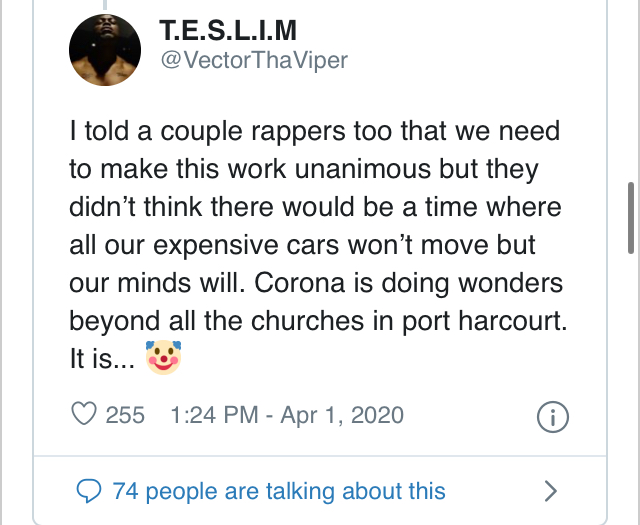Click the clown face emoji
Viewport: 640px width, 525px height.
pyautogui.click(x=163, y=358)
